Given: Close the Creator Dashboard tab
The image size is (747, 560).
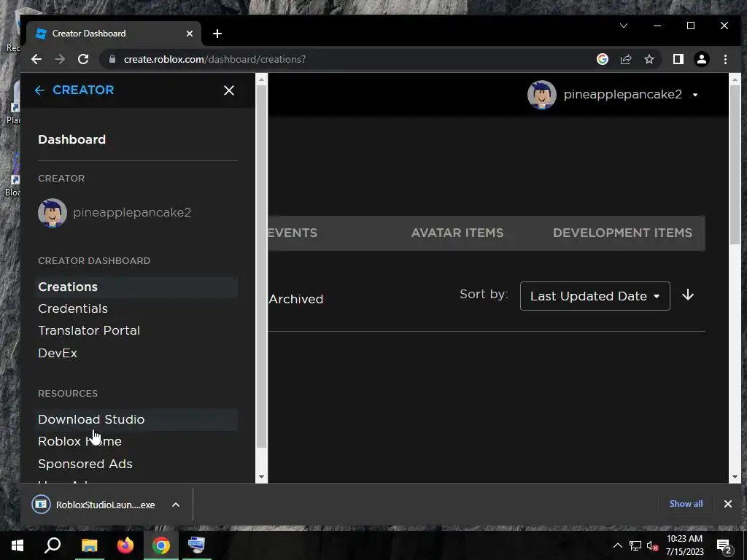Looking at the screenshot, I should (190, 34).
